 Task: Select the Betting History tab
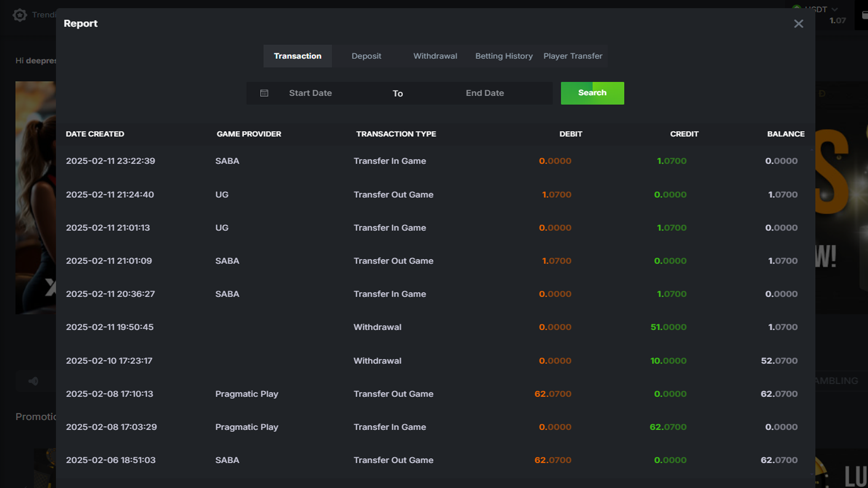click(x=504, y=56)
